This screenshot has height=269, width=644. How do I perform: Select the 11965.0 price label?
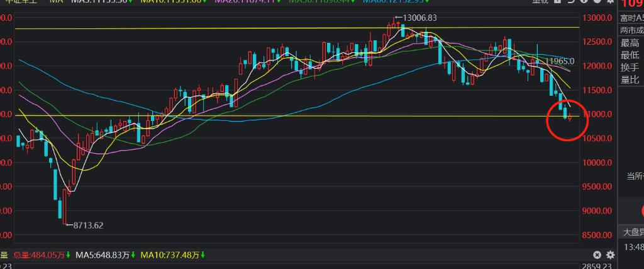point(560,61)
